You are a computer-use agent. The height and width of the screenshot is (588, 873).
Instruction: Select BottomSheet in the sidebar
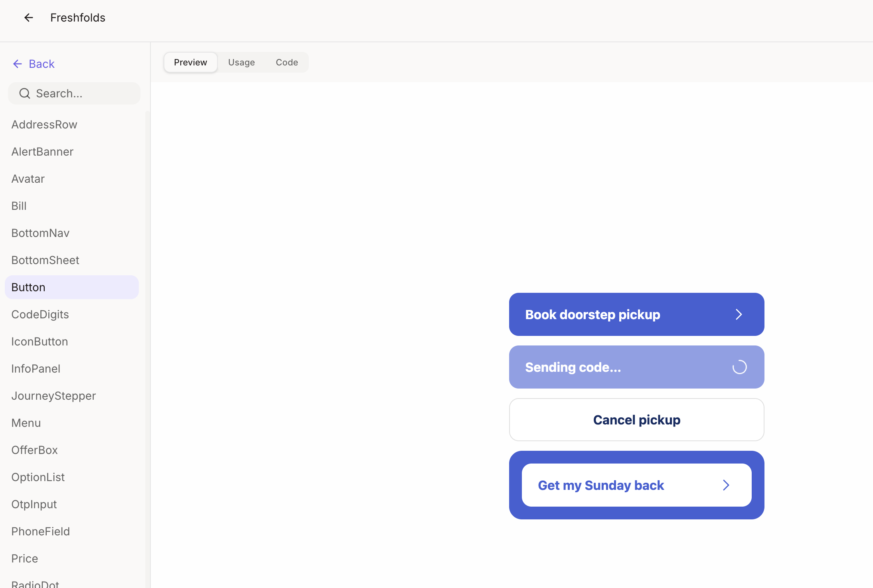[72, 260]
